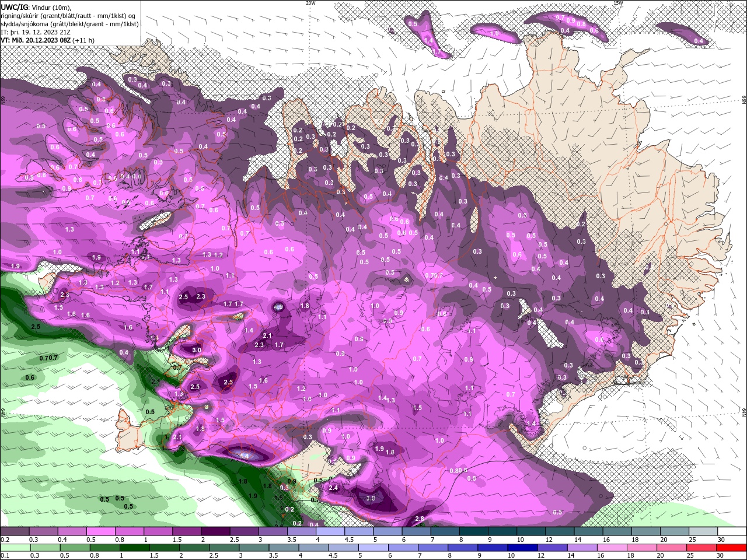
Task: Click the white snow legend swatch after 30
Action: pyautogui.click(x=731, y=531)
